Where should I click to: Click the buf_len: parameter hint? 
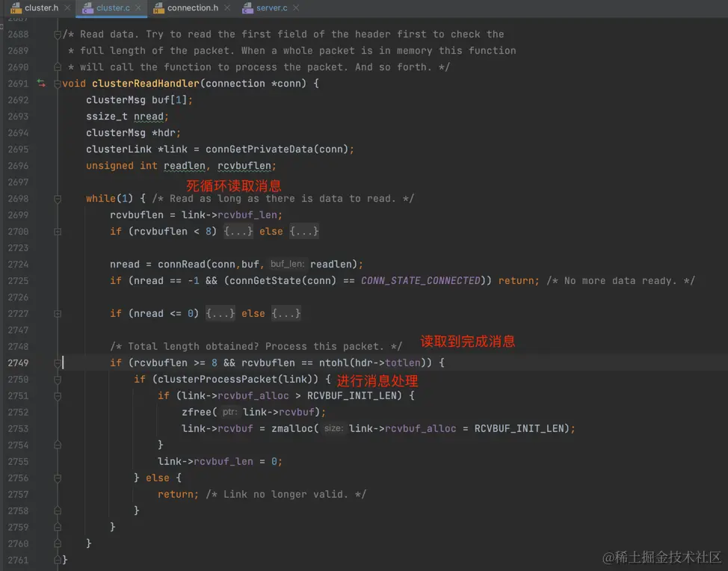288,264
